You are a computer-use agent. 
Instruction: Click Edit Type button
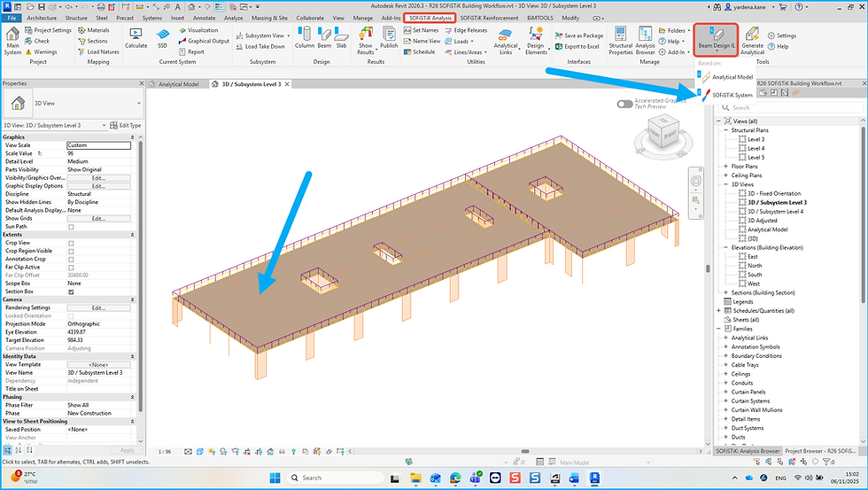(126, 125)
